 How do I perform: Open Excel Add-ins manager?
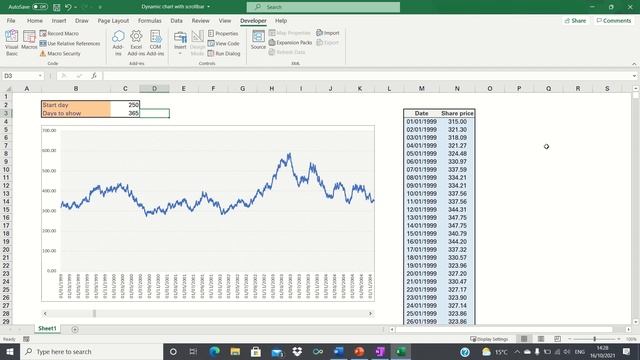click(x=136, y=42)
